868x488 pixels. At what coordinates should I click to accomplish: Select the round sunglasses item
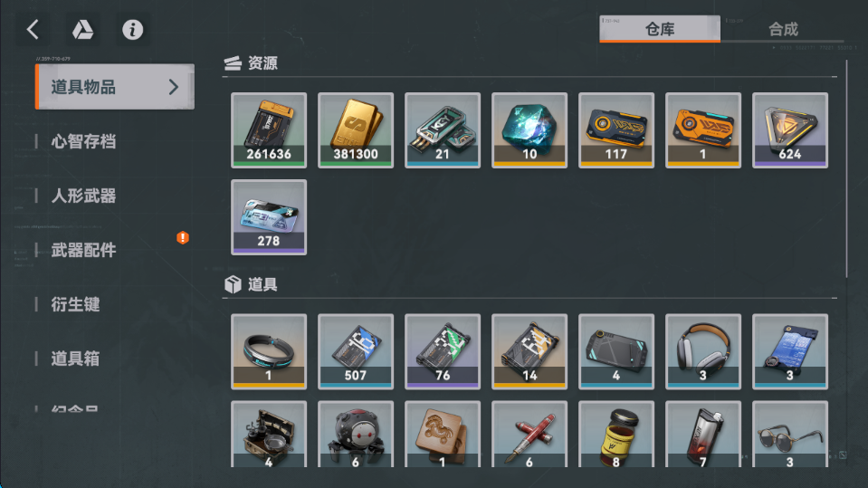point(790,434)
